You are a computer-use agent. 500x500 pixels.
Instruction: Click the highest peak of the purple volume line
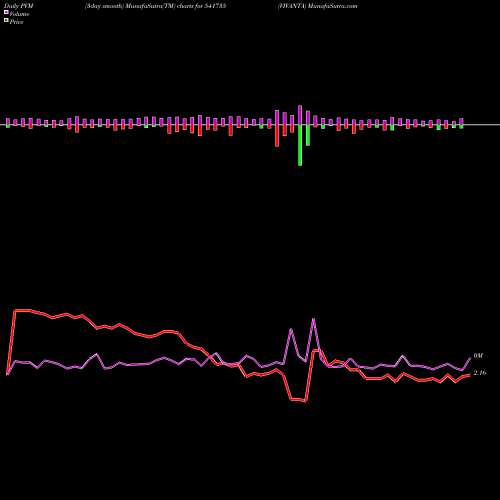click(313, 320)
